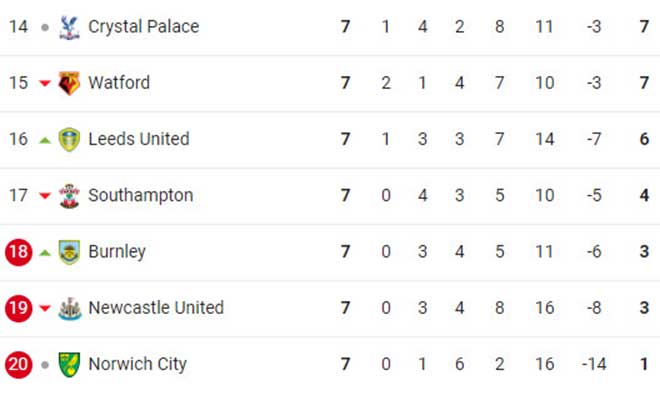The width and height of the screenshot is (660, 395).
Task: Open the Southampton team page
Action: [x=141, y=195]
